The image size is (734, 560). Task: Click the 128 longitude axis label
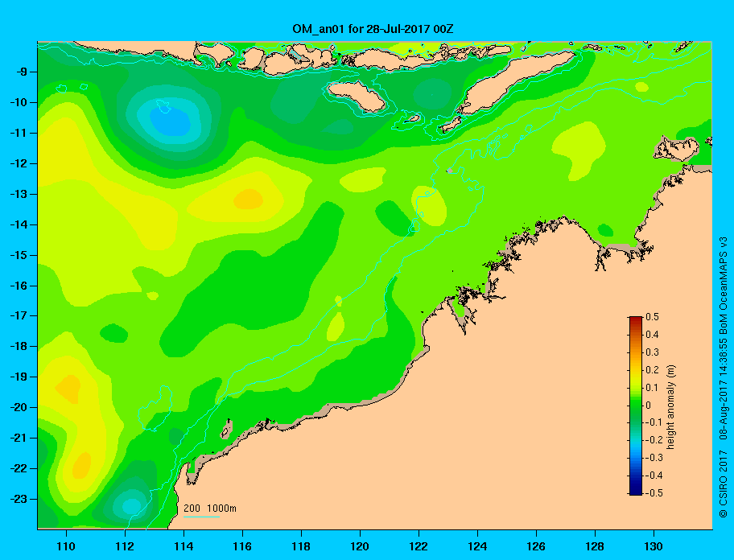coord(595,546)
